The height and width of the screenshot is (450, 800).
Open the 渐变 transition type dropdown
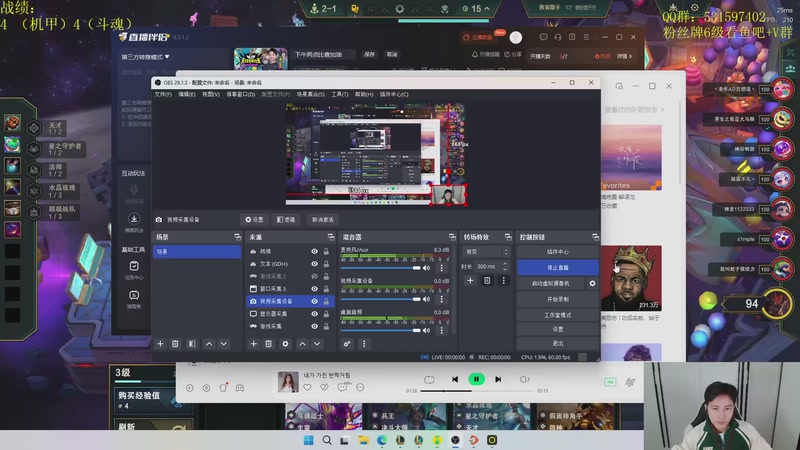(x=486, y=252)
